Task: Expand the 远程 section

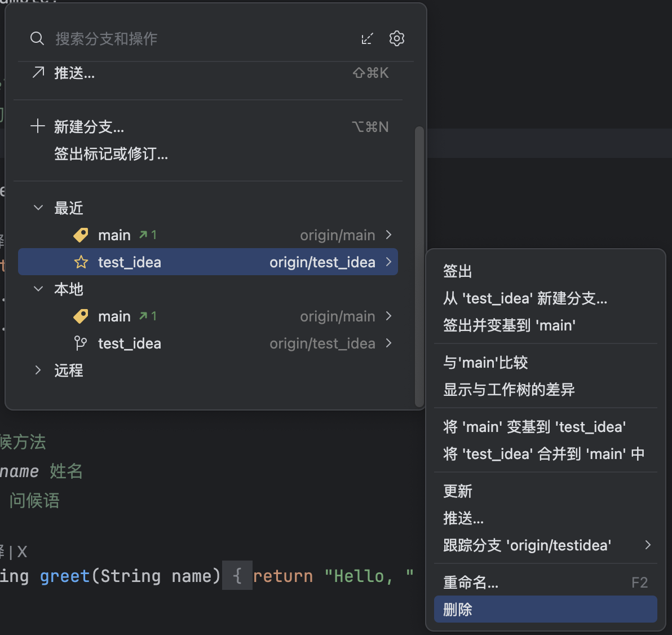Action: (x=38, y=370)
